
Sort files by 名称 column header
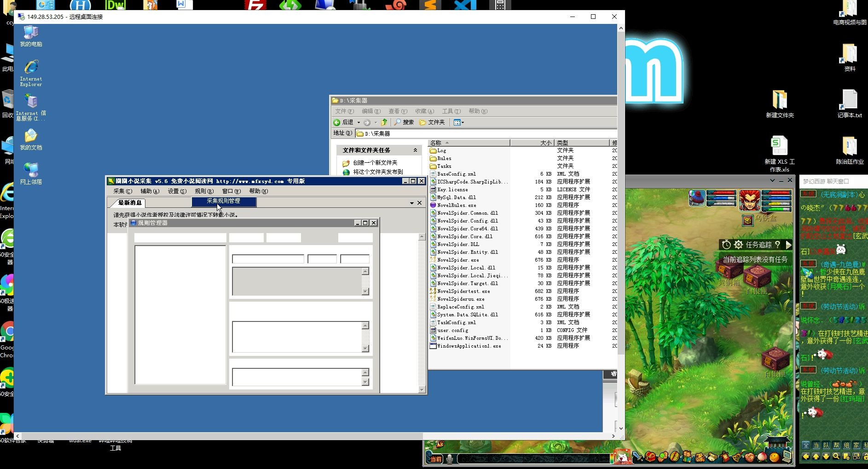pyautogui.click(x=469, y=143)
